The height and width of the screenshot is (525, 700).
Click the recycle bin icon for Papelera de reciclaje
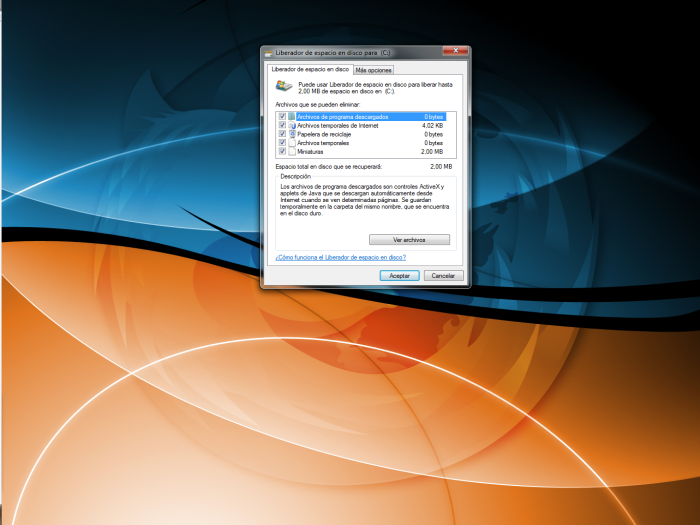292,134
